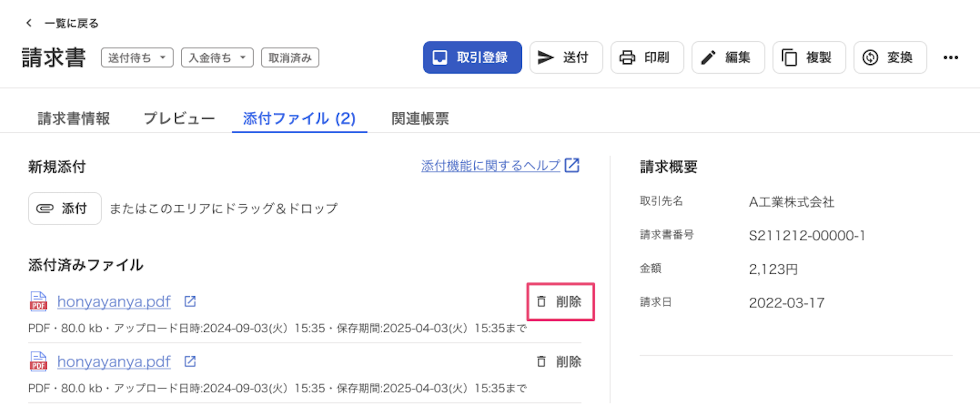Click the client name A工業株式会社
The height and width of the screenshot is (416, 980).
(791, 202)
